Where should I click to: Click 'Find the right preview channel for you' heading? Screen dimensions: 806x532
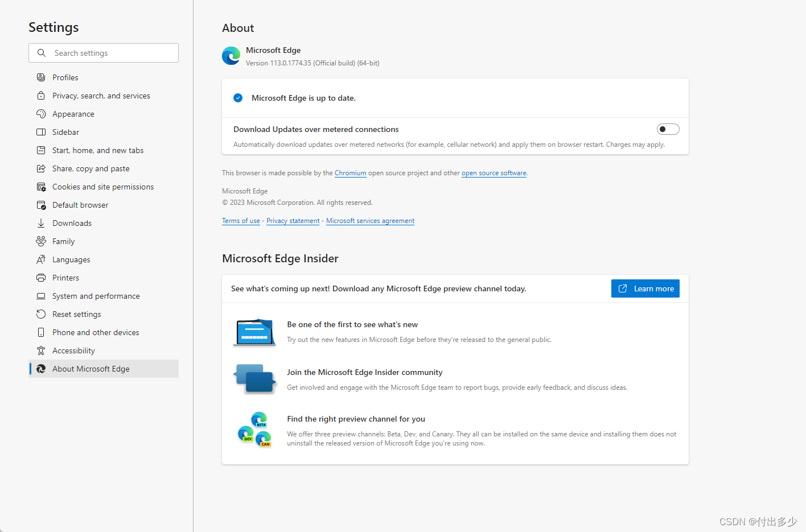coord(356,419)
